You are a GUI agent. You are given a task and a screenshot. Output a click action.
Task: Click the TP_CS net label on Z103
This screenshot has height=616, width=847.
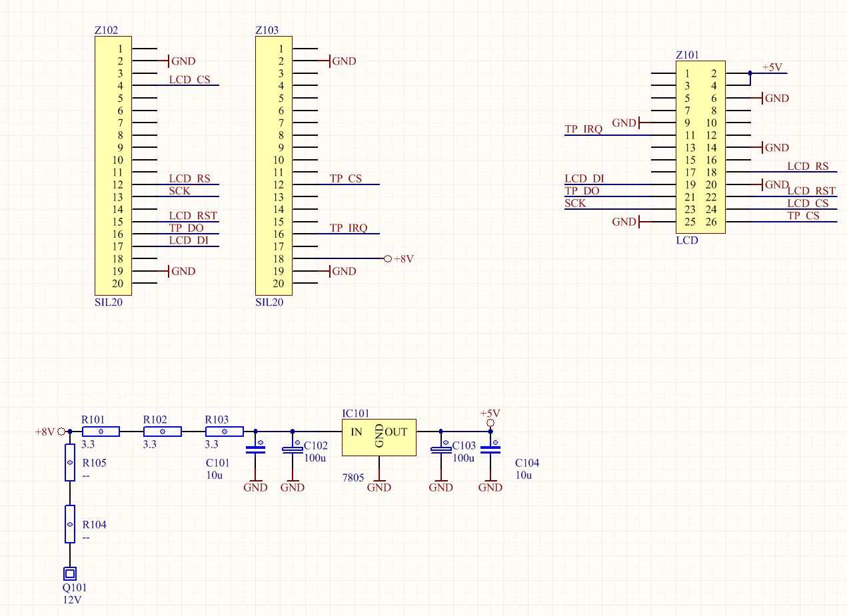point(346,178)
